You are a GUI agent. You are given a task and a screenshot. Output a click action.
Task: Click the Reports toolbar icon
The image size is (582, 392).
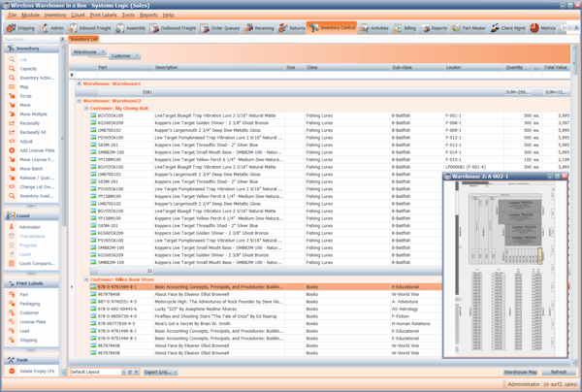(x=434, y=28)
